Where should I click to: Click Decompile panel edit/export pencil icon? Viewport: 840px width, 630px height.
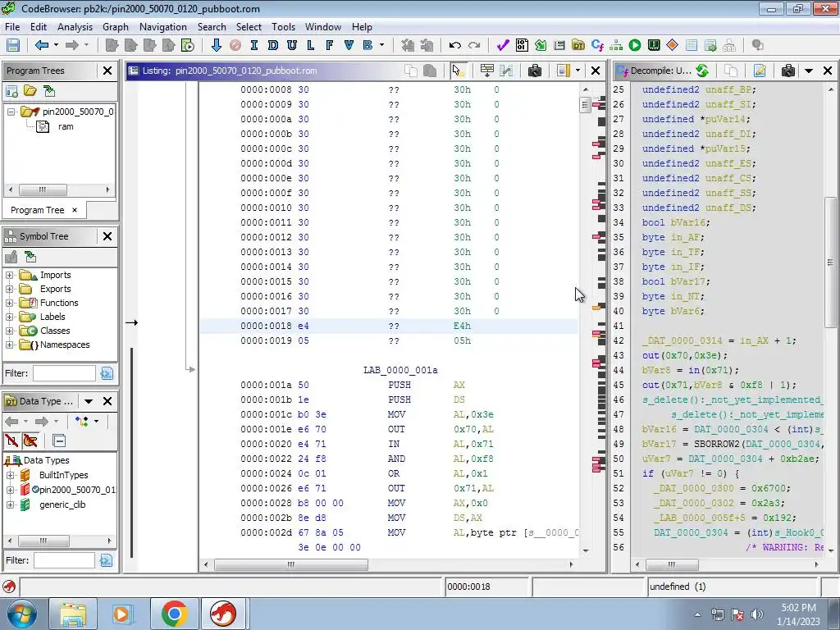[x=760, y=71]
